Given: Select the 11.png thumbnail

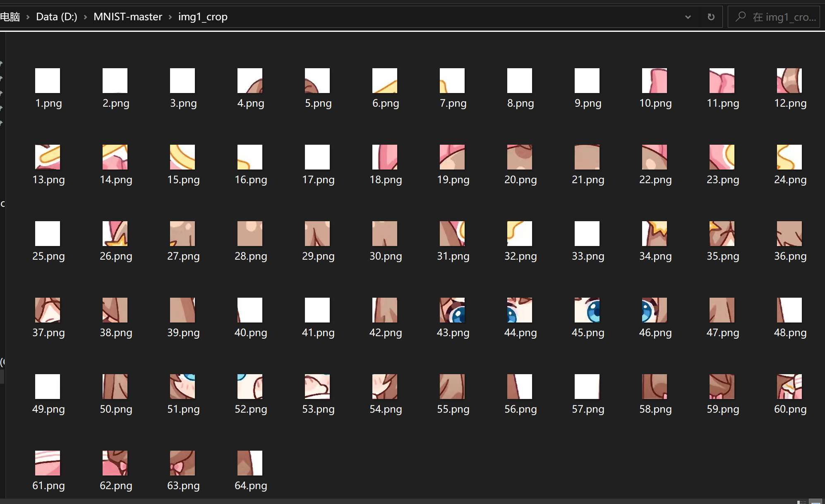Looking at the screenshot, I should (722, 81).
